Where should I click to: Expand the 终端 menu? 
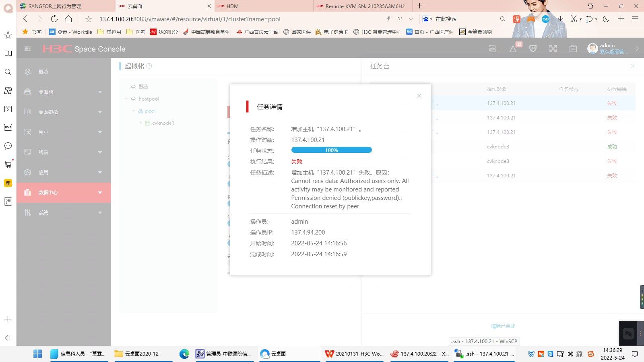[x=64, y=152]
